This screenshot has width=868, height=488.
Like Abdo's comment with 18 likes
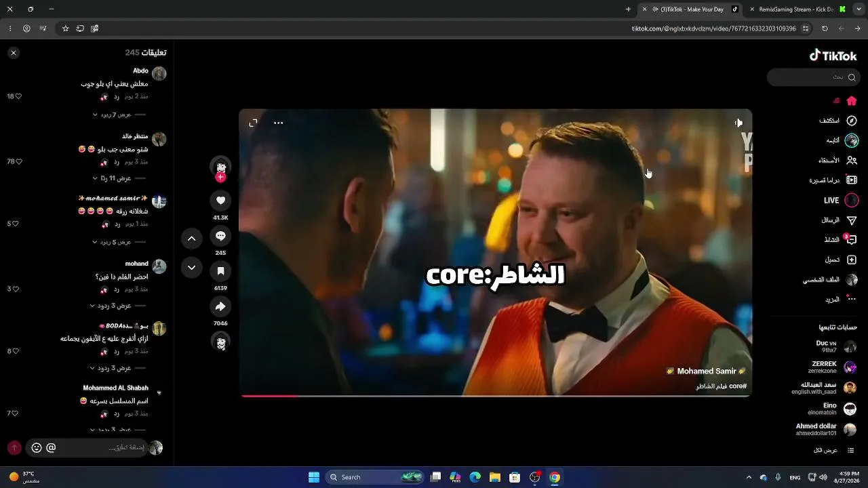18,96
